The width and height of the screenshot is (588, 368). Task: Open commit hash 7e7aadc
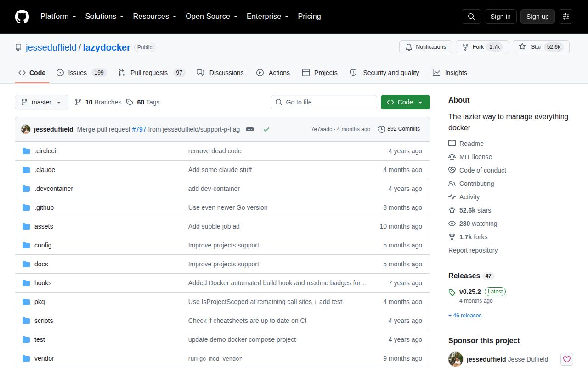[x=322, y=129]
